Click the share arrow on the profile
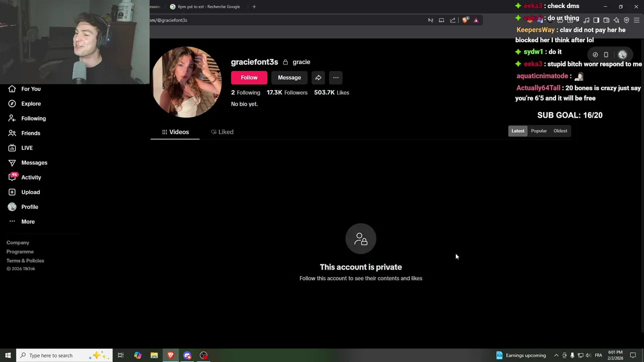This screenshot has height=362, width=644. pyautogui.click(x=318, y=77)
